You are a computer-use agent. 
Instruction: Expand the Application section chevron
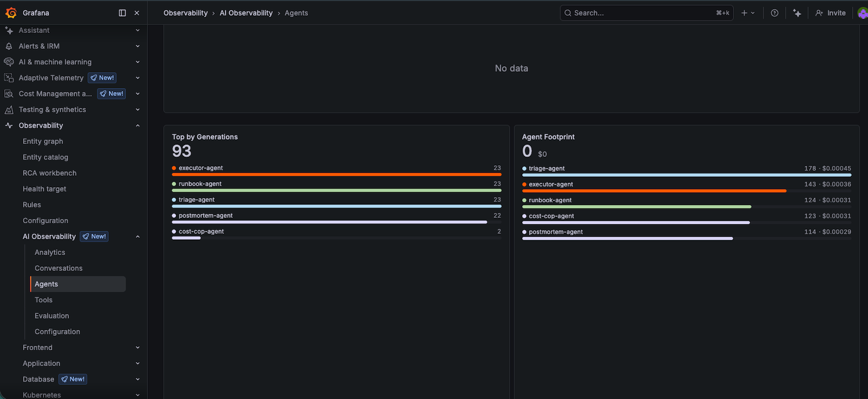click(x=138, y=363)
